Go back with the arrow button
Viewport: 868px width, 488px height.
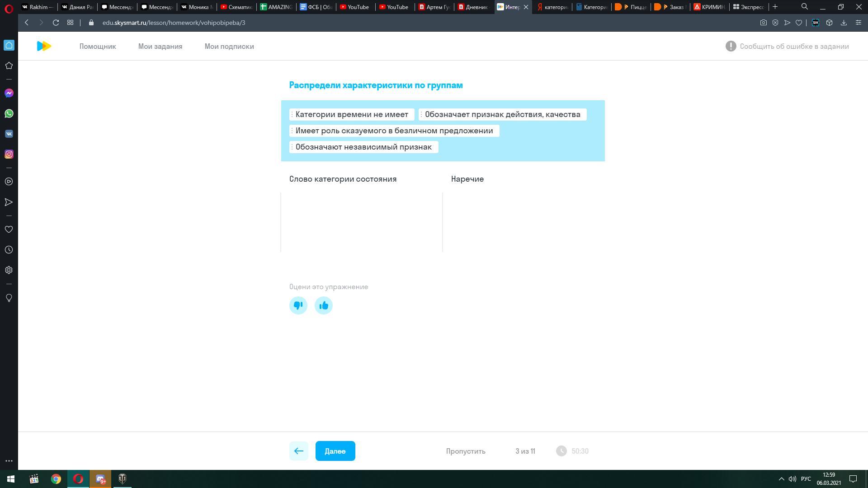click(x=298, y=451)
